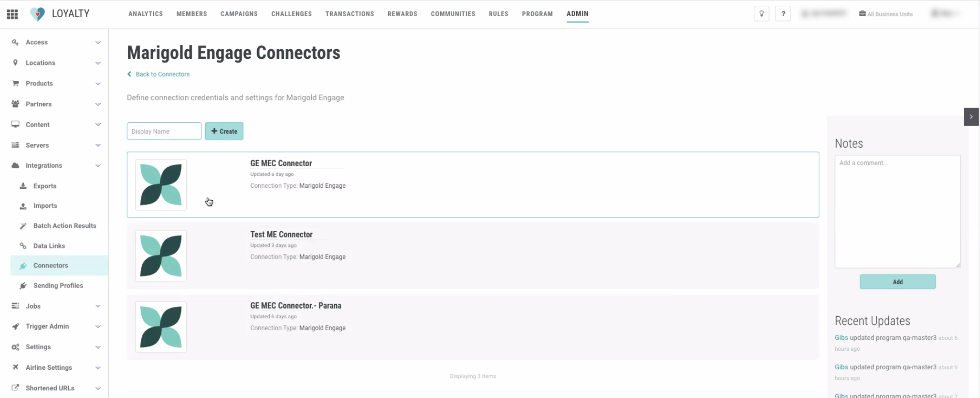Click the Sending Profiles plug icon
The width and height of the screenshot is (980, 398).
(23, 286)
